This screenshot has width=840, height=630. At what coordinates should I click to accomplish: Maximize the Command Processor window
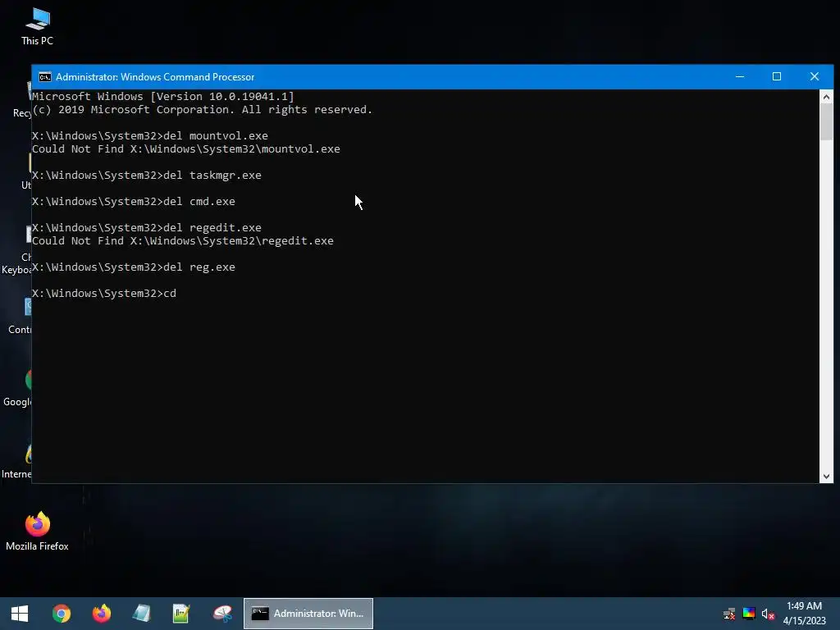click(x=776, y=76)
